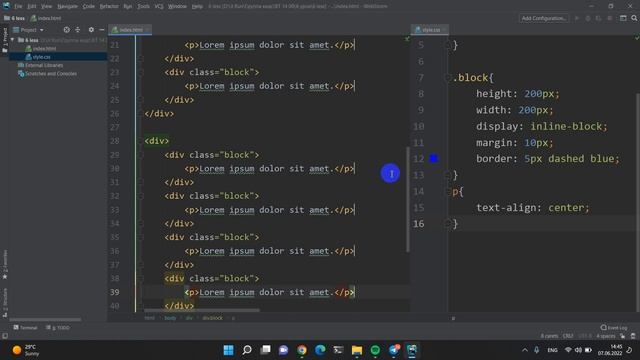The image size is (640, 360).
Task: Click the Select Opened File target icon
Action: (x=67, y=30)
